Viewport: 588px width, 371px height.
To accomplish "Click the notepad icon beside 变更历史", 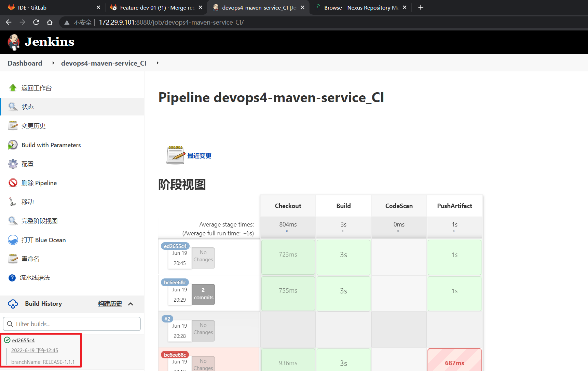I will 13,126.
